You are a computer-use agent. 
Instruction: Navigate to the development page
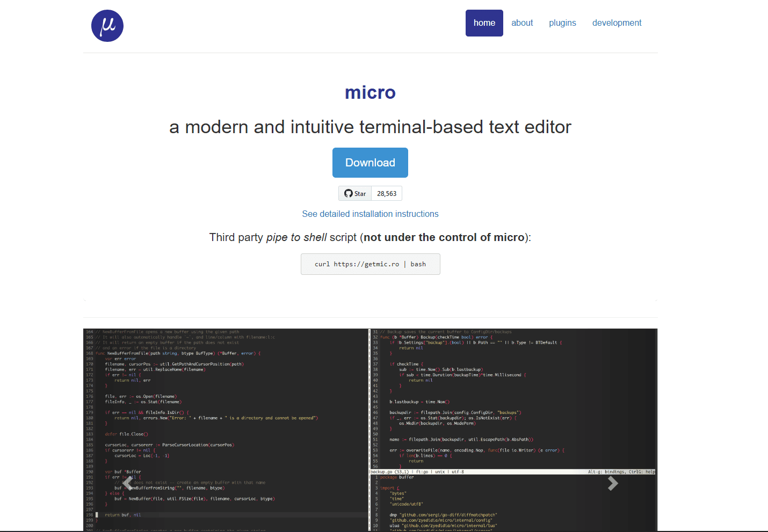click(617, 23)
